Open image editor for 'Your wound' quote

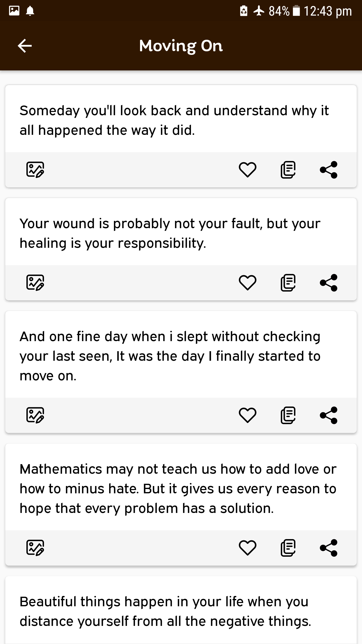click(35, 283)
